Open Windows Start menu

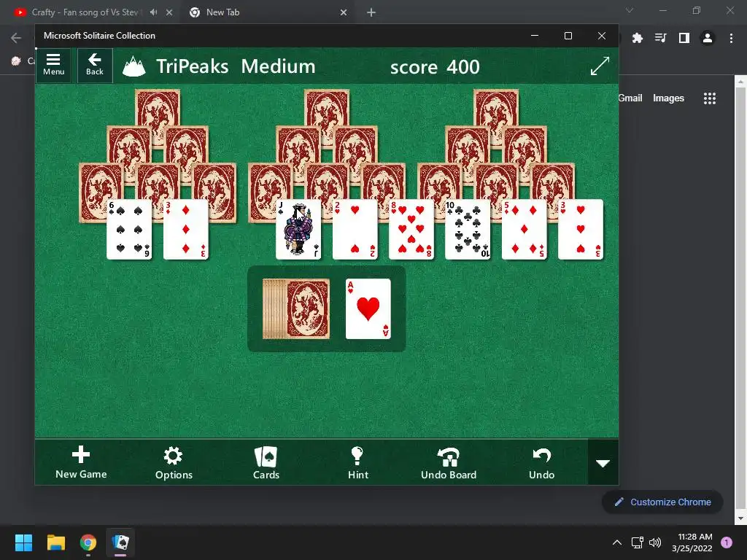point(23,542)
